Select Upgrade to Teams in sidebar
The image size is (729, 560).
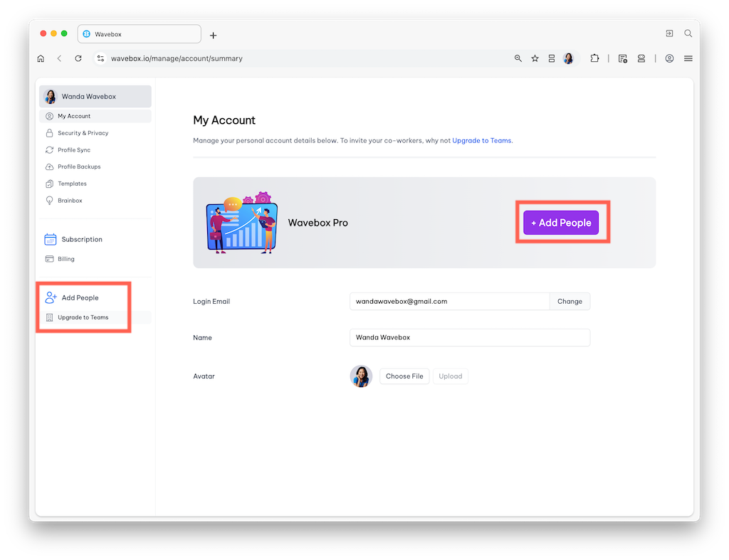(95, 317)
